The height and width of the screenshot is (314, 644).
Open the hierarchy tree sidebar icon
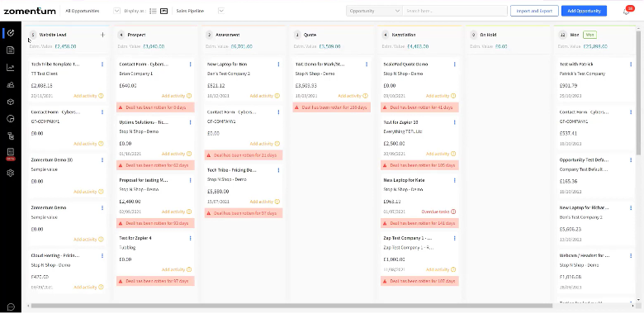pos(11,136)
